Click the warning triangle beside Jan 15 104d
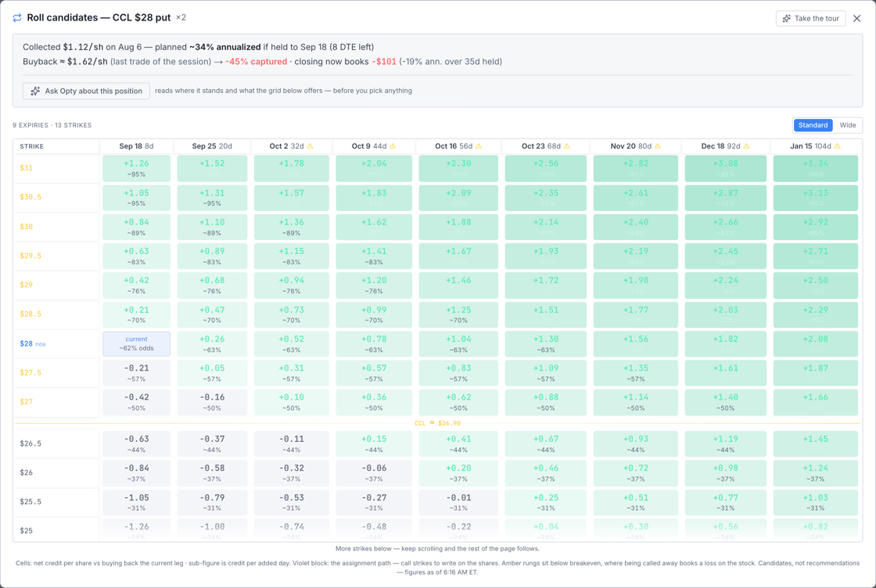The height and width of the screenshot is (588, 876). (837, 146)
